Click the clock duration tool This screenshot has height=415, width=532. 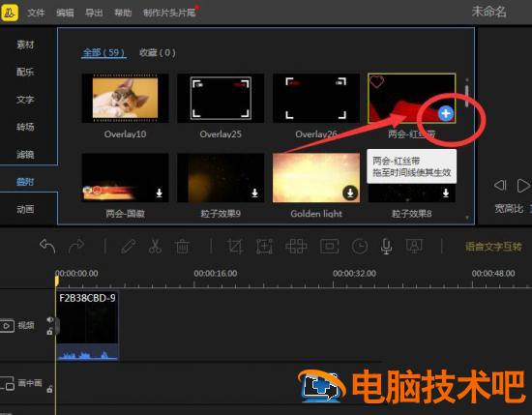pyautogui.click(x=360, y=247)
